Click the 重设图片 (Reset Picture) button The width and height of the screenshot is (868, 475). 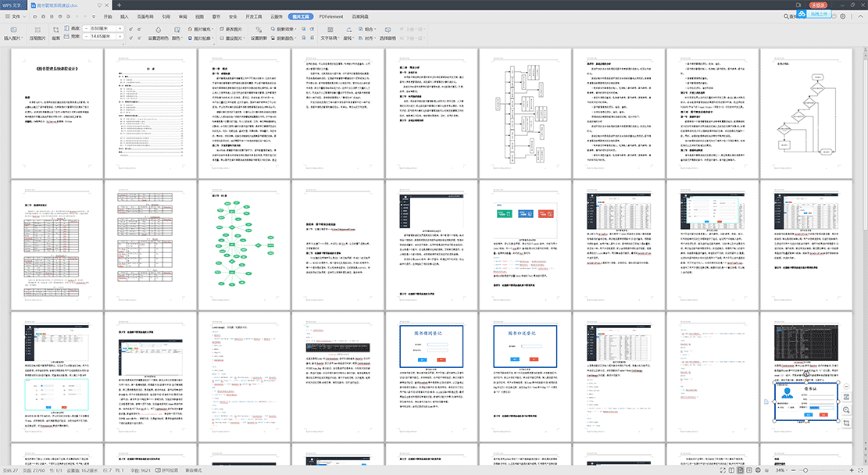tap(231, 37)
